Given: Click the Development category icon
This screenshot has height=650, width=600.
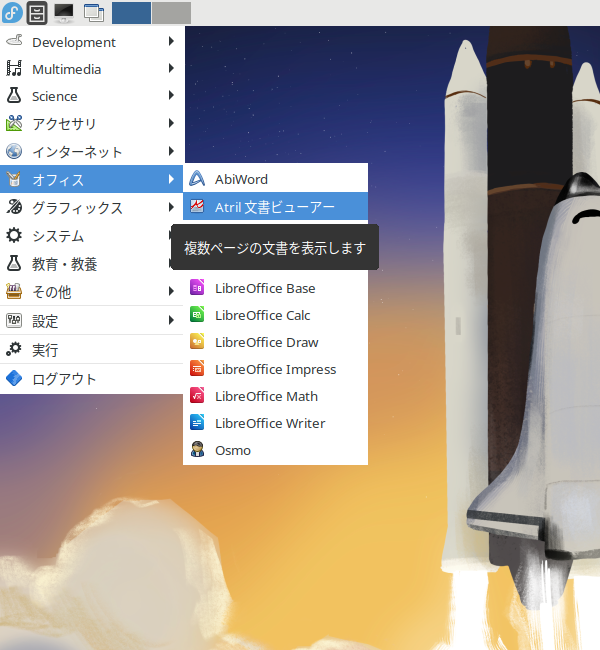Looking at the screenshot, I should point(14,41).
